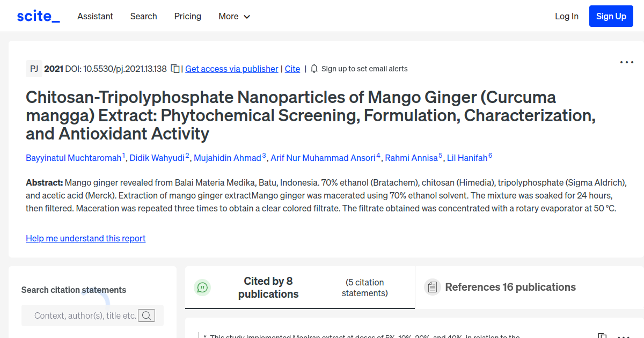This screenshot has width=644, height=338.
Task: Click the Pricing menu item
Action: pyautogui.click(x=187, y=16)
